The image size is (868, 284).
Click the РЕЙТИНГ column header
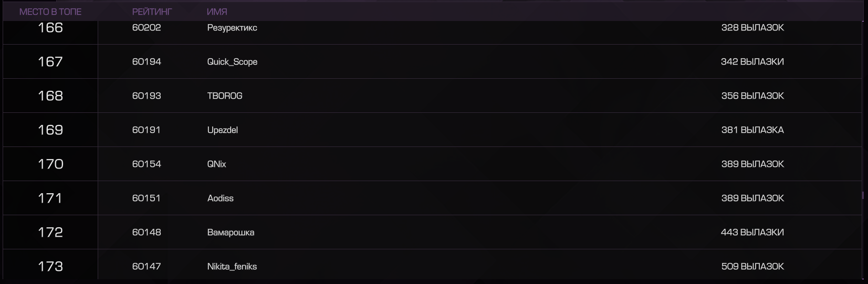(152, 12)
